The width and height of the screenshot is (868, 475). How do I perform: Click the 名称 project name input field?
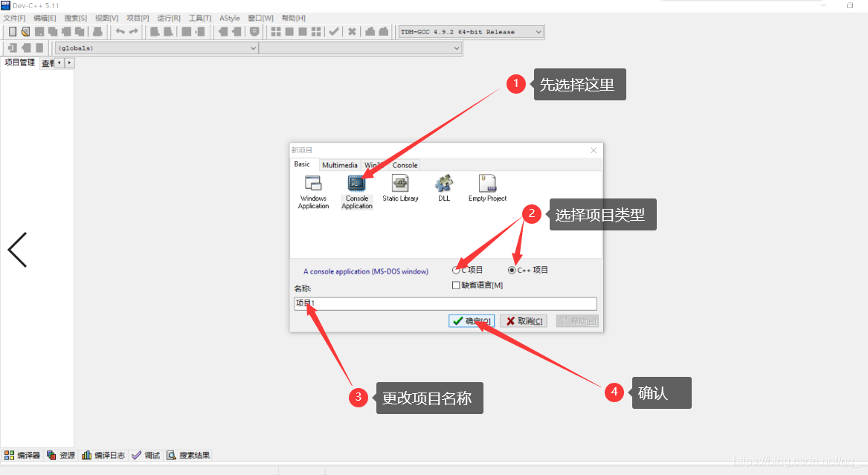pyautogui.click(x=445, y=303)
